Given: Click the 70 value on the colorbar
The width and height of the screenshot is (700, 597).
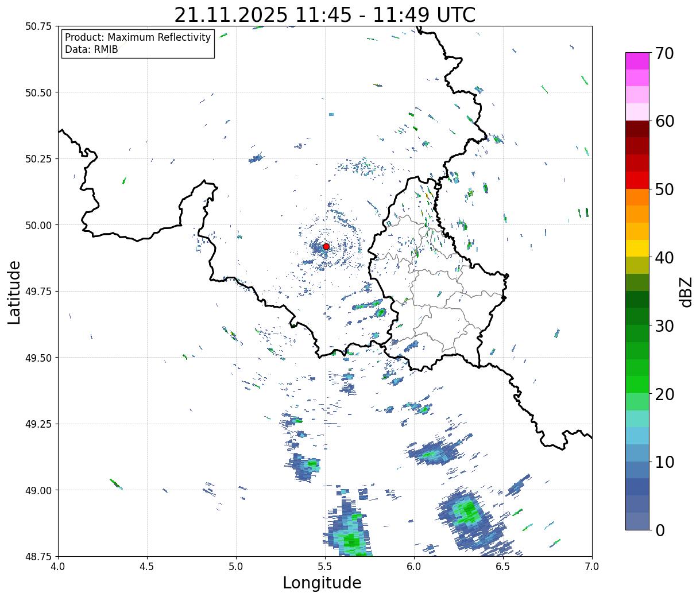Looking at the screenshot, I should coord(664,53).
